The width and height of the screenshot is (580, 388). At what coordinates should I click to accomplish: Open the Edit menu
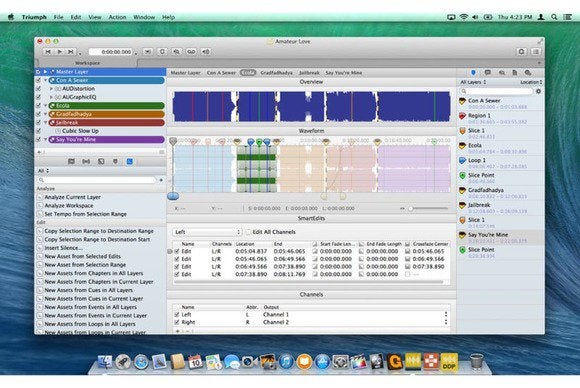[76, 17]
